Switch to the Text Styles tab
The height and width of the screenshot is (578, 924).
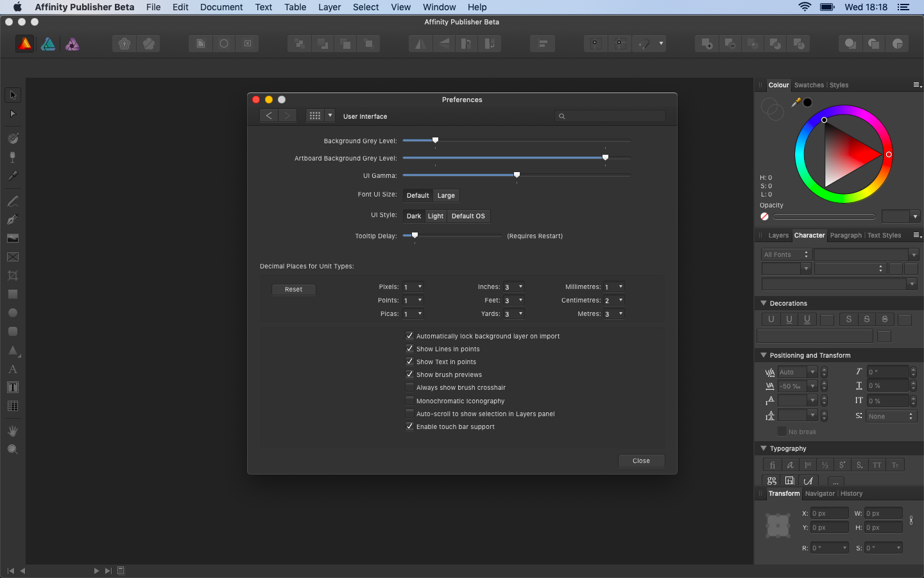click(x=884, y=235)
